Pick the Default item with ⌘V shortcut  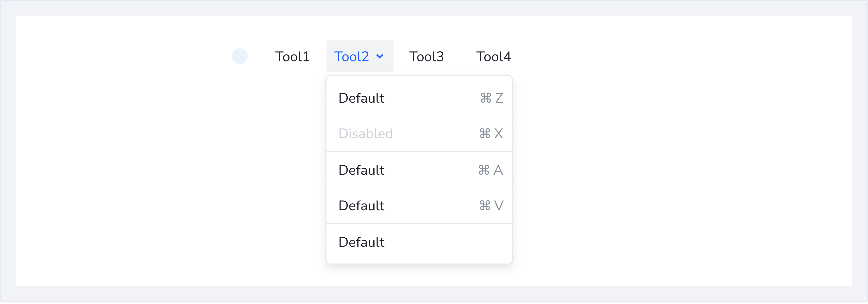click(x=361, y=206)
